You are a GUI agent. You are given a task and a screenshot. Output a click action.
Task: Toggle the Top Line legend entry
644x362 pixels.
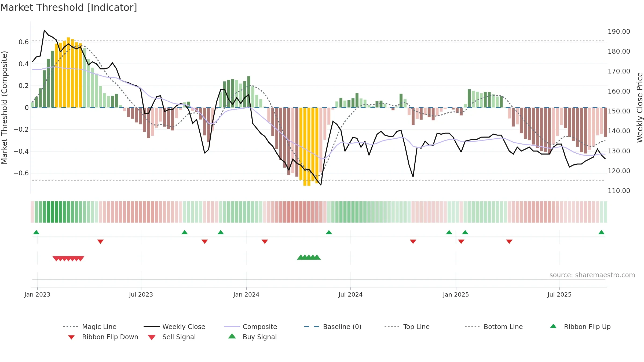[x=407, y=327]
